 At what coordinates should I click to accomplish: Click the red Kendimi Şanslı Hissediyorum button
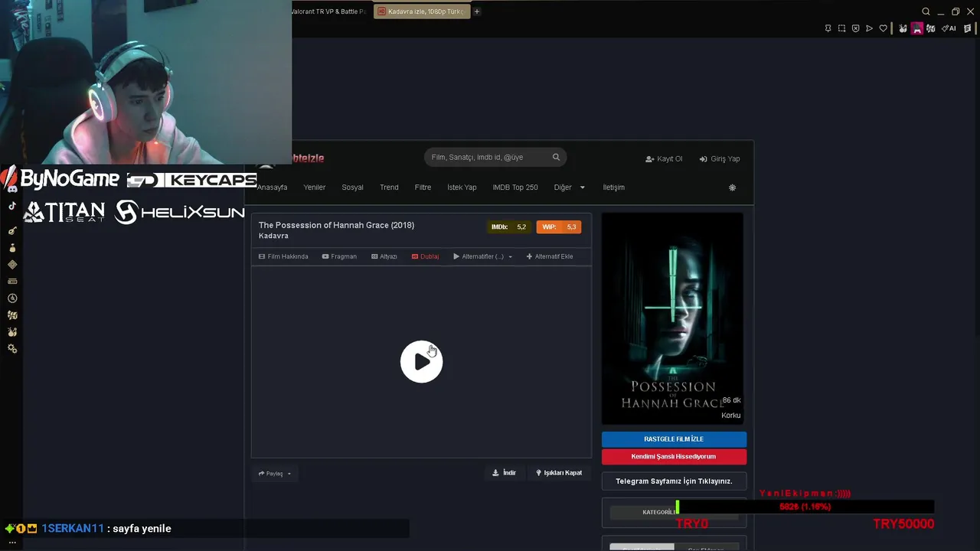pyautogui.click(x=674, y=457)
